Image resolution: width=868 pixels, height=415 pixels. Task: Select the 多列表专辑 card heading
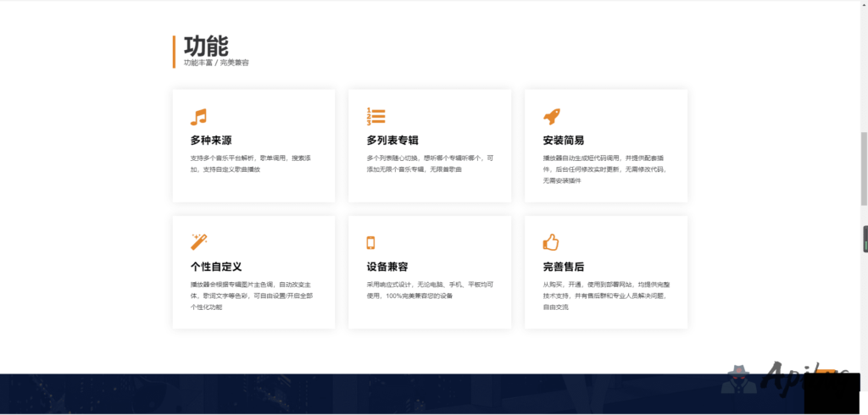tap(392, 141)
